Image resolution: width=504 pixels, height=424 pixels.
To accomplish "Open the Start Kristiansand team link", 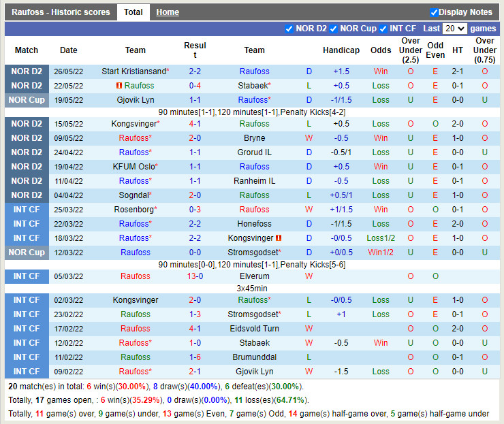I will [x=133, y=71].
